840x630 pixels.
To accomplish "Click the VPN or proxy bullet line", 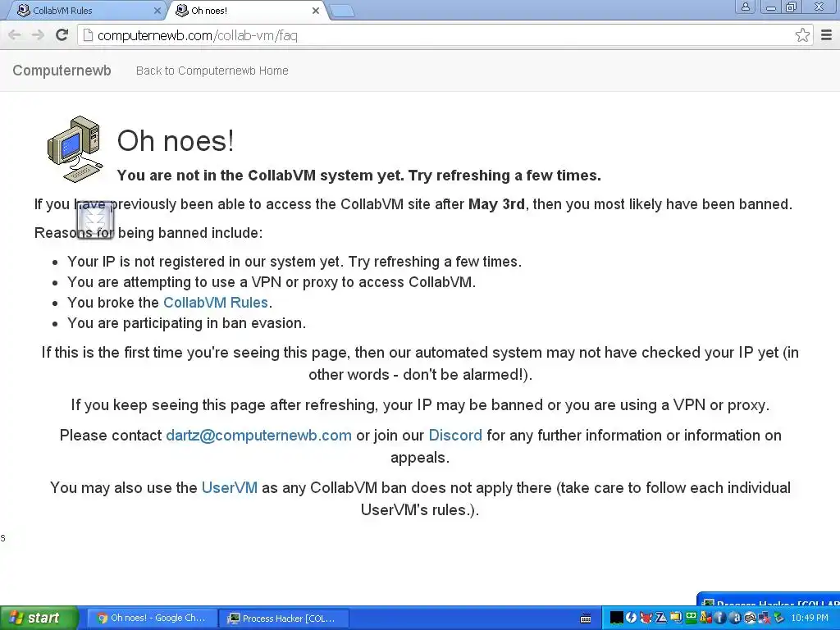I will (x=271, y=282).
